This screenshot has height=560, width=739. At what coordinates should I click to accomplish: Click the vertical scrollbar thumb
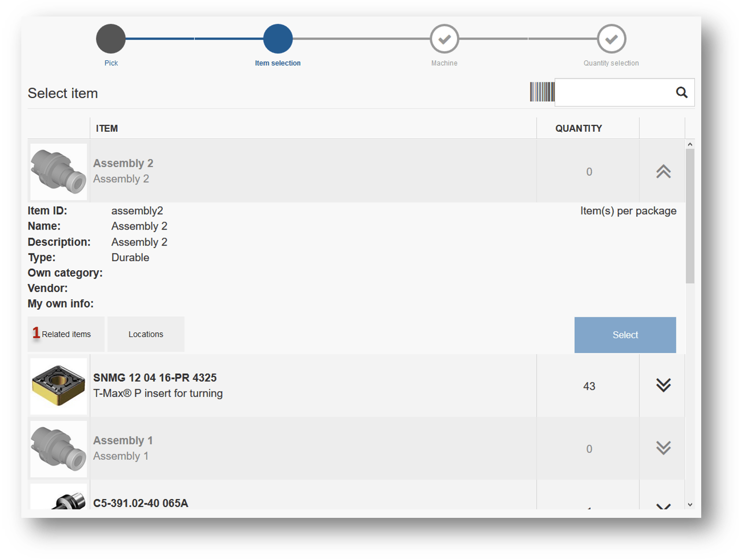[690, 216]
